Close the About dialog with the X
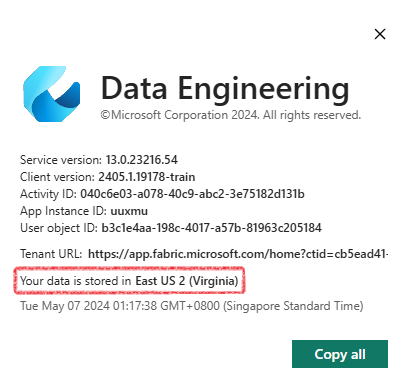The width and height of the screenshot is (407, 389). click(380, 34)
